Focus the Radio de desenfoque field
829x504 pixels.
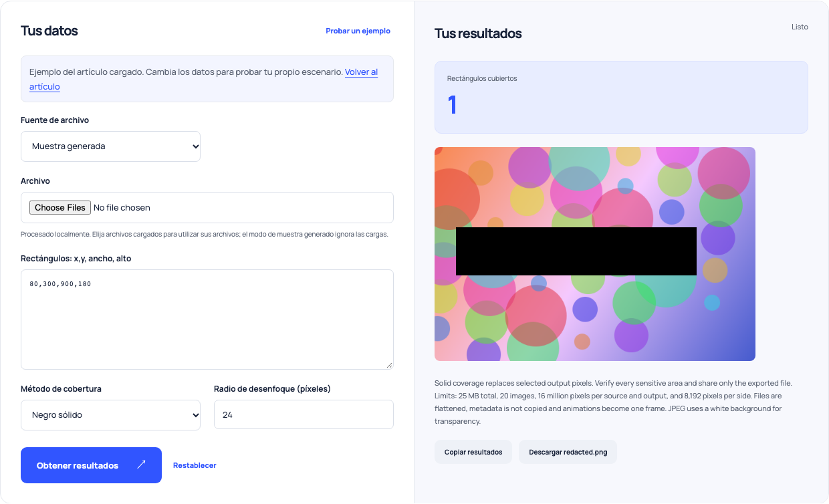coord(304,415)
